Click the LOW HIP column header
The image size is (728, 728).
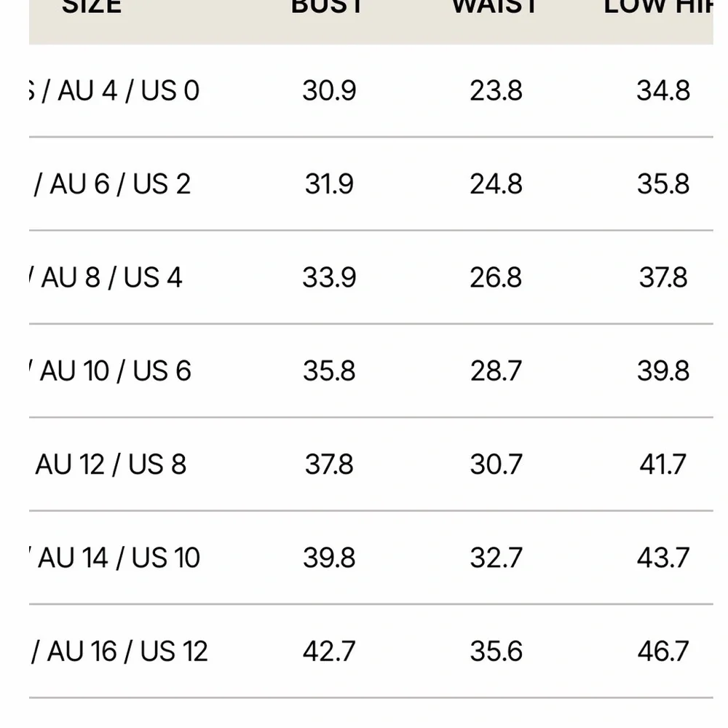pyautogui.click(x=658, y=7)
